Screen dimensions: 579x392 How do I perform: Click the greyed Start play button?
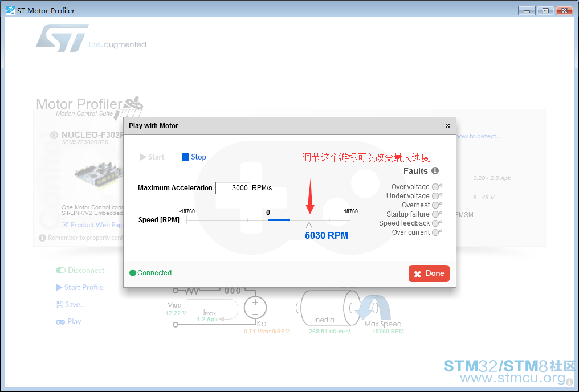pyautogui.click(x=152, y=157)
